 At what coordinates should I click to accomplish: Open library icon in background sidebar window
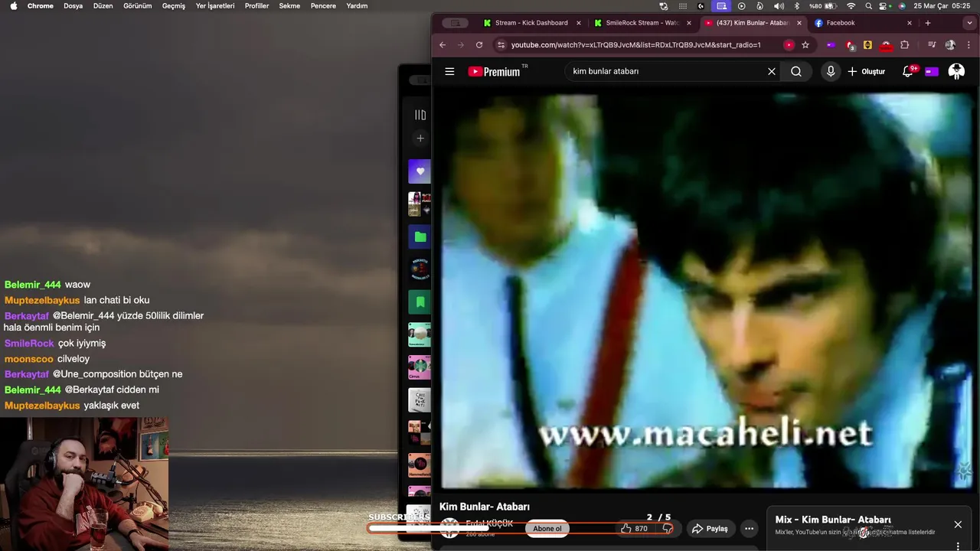420,115
